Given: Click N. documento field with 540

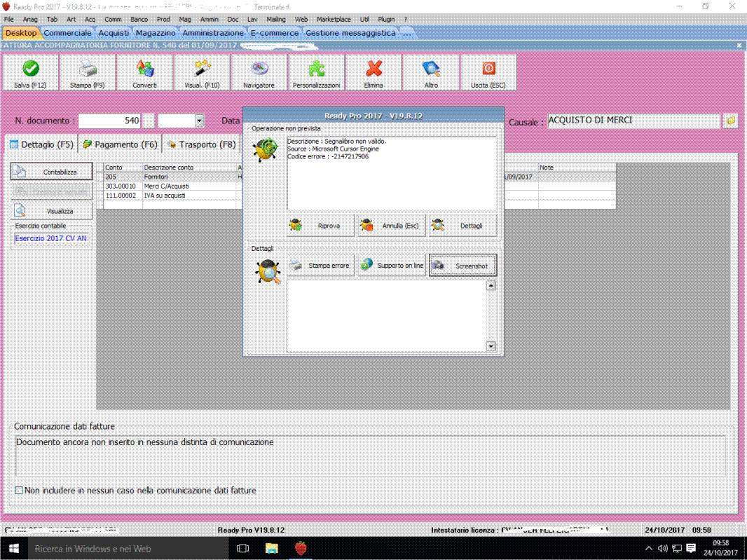Looking at the screenshot, I should click(x=109, y=121).
